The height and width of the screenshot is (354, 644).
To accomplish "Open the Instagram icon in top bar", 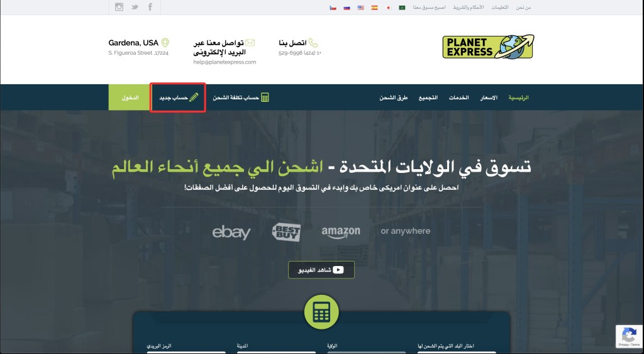I will 119,7.
